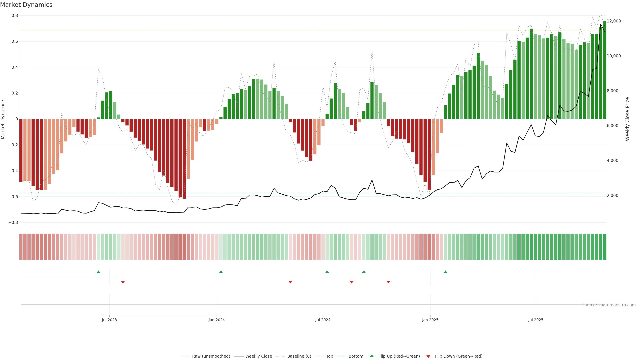Click the Flip Up marker near Jan 2024
The width and height of the screenshot is (644, 362).
[x=221, y=272]
